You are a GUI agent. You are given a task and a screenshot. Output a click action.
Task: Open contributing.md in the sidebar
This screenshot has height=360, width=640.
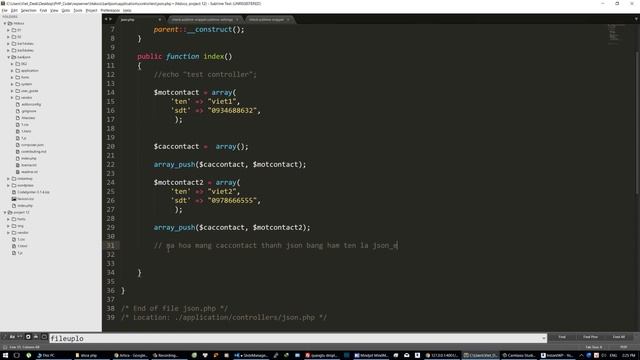click(33, 151)
